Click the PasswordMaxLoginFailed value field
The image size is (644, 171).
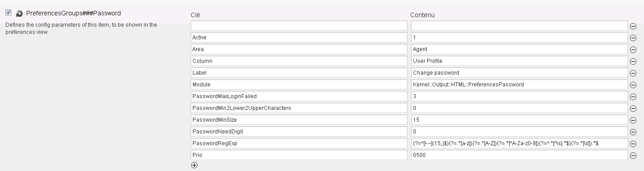(519, 96)
